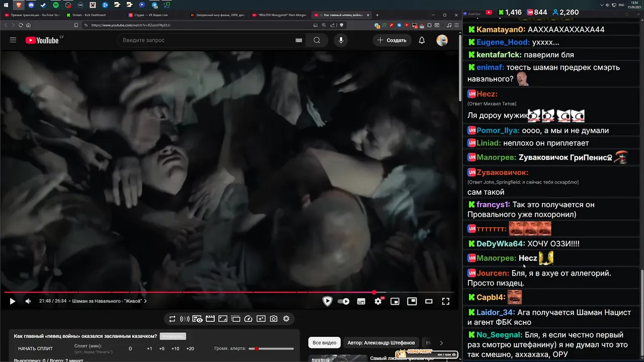Open player settings gear
The height and width of the screenshot is (362, 644).
point(378,301)
